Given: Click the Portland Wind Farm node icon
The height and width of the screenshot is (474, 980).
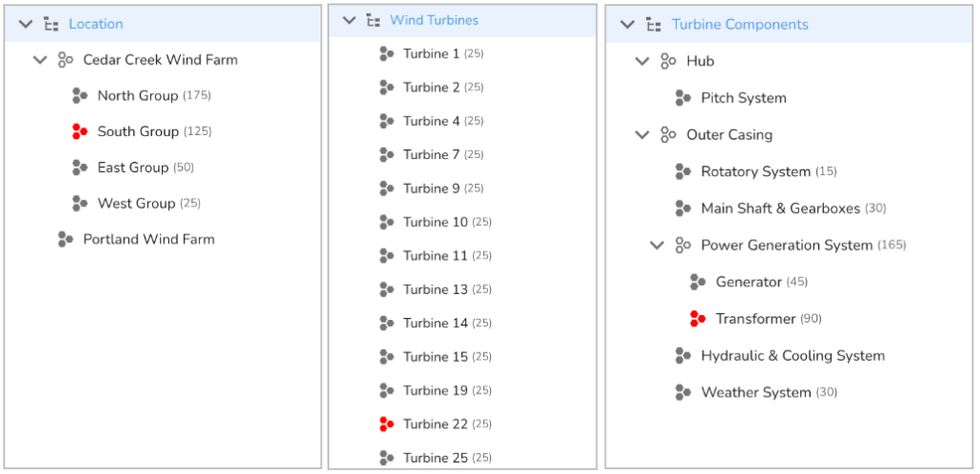Looking at the screenshot, I should click(65, 239).
